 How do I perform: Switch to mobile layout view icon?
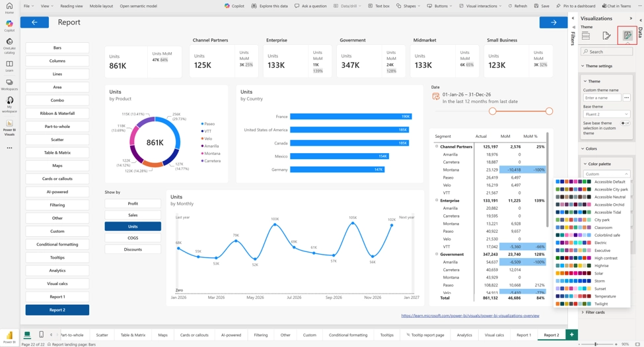41,334
